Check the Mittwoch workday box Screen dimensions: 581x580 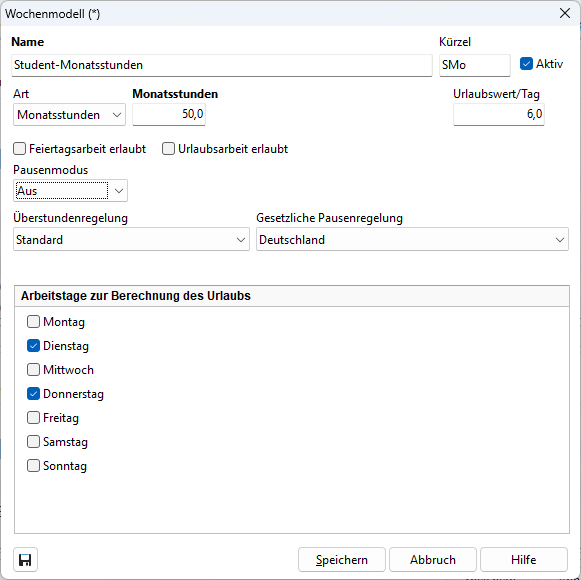[x=33, y=369]
